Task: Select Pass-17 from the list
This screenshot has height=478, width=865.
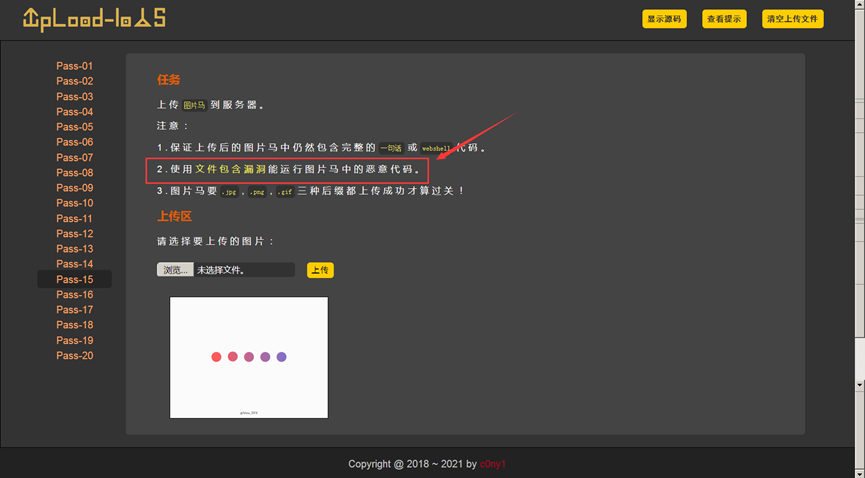Action: 74,310
